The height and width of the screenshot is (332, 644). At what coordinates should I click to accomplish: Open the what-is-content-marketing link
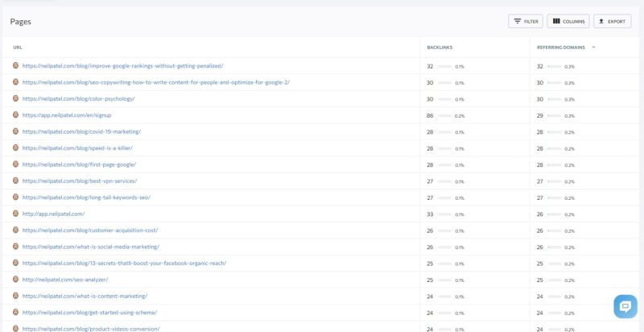point(85,296)
